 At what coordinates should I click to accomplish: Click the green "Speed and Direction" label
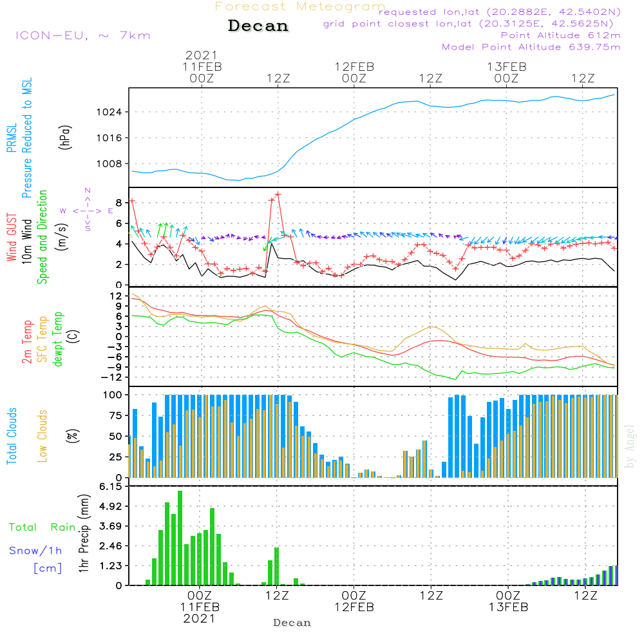[x=42, y=237]
